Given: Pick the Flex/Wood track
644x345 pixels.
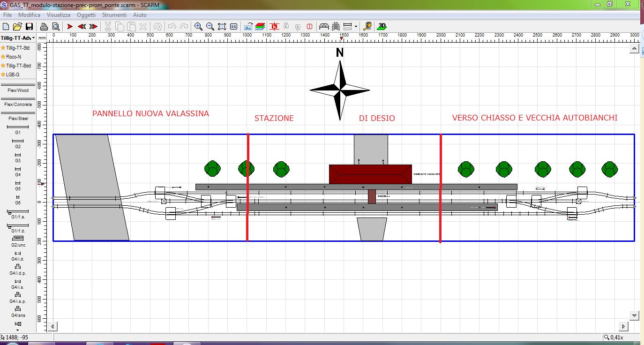Looking at the screenshot, I should tap(18, 88).
